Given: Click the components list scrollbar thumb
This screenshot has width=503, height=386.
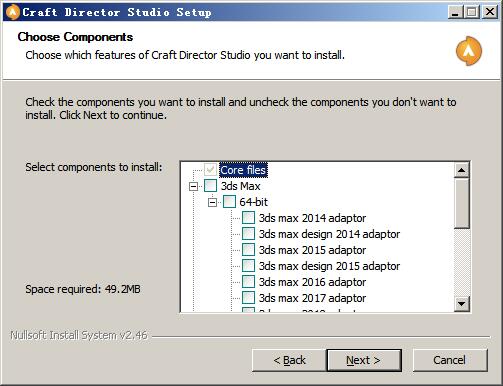Looking at the screenshot, I should (x=462, y=203).
